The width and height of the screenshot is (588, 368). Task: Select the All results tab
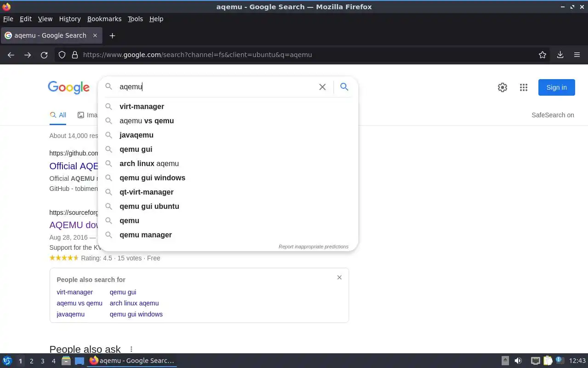pos(58,115)
